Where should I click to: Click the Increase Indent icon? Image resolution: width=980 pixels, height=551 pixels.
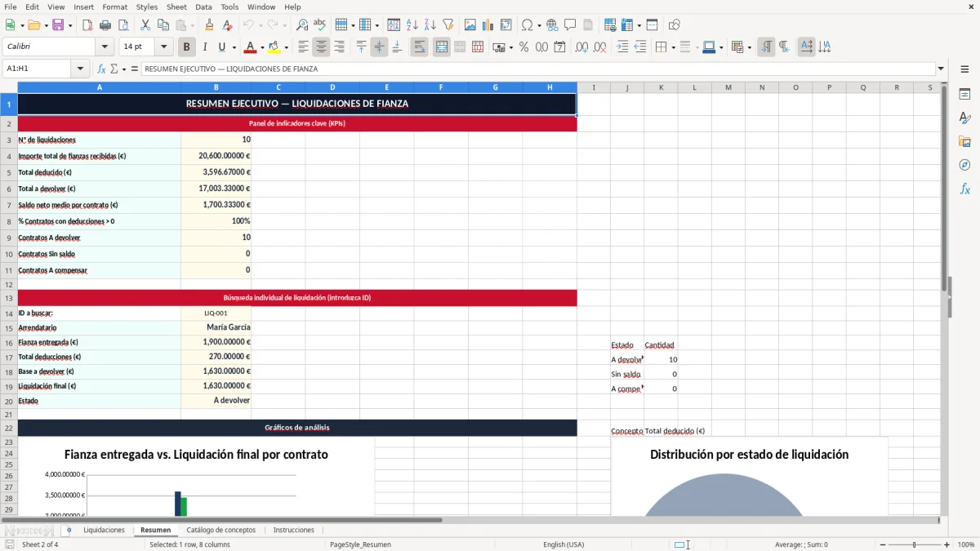click(622, 47)
